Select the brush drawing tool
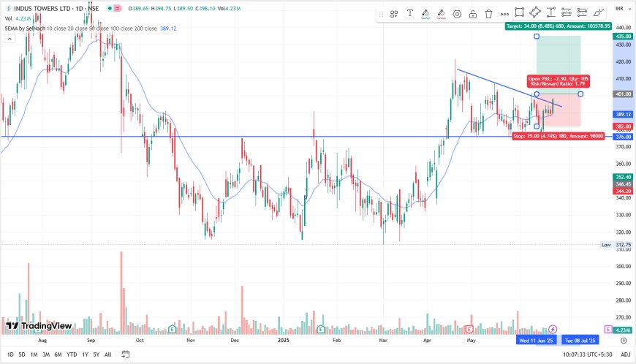 pyautogui.click(x=599, y=12)
